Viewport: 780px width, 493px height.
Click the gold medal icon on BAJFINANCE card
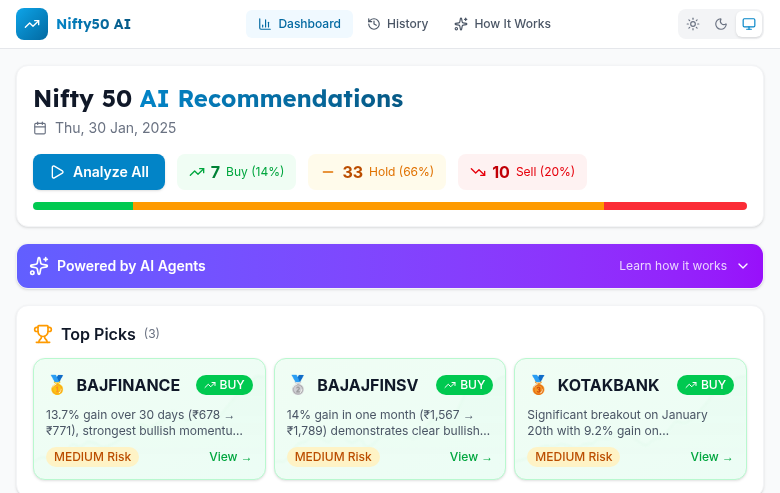57,385
